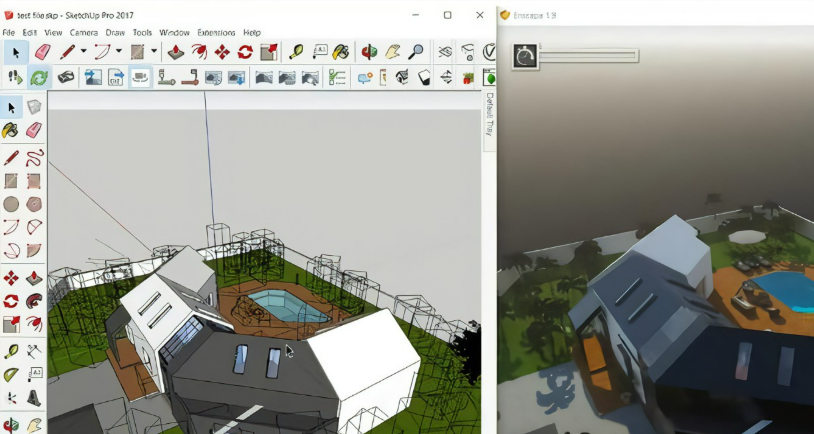Open the Help menu
This screenshot has width=814, height=434.
pos(252,32)
